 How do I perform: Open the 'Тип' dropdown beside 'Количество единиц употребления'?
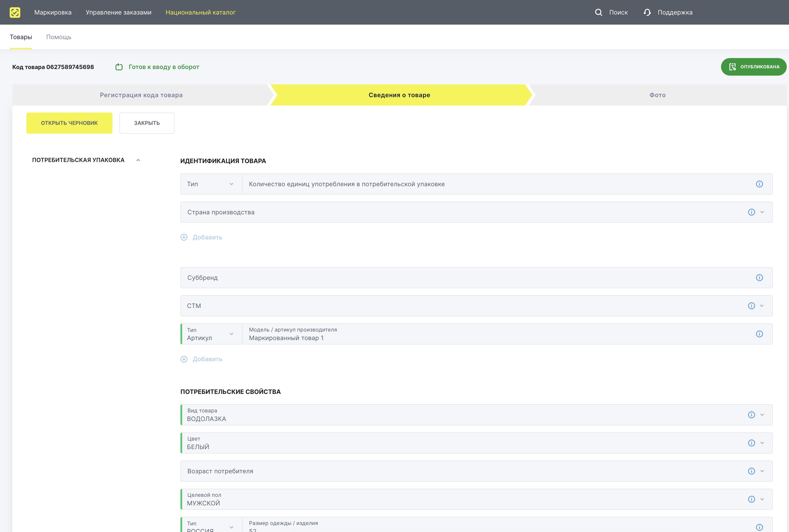pos(211,184)
